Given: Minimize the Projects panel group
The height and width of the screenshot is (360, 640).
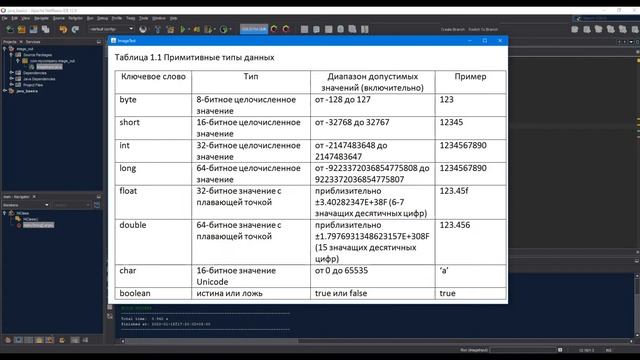Looking at the screenshot, I should 99,42.
